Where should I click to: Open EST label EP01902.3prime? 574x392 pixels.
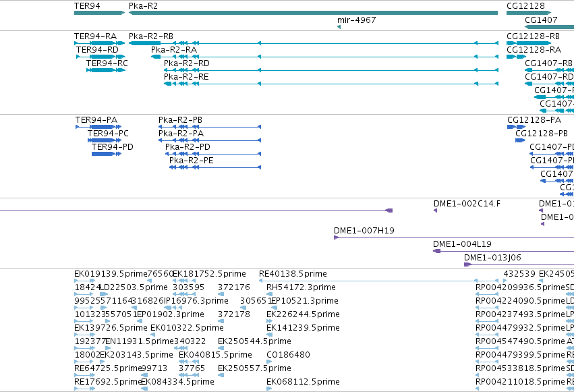coord(169,315)
